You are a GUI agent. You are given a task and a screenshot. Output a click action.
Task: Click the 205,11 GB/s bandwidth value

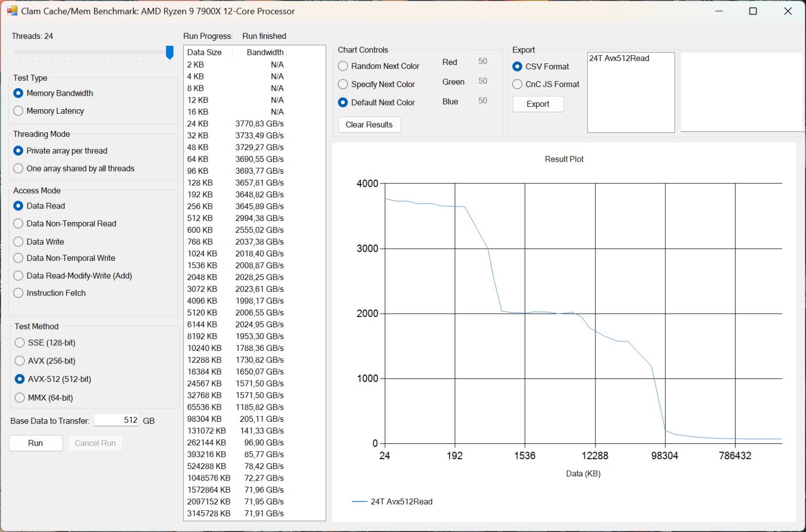coord(261,419)
